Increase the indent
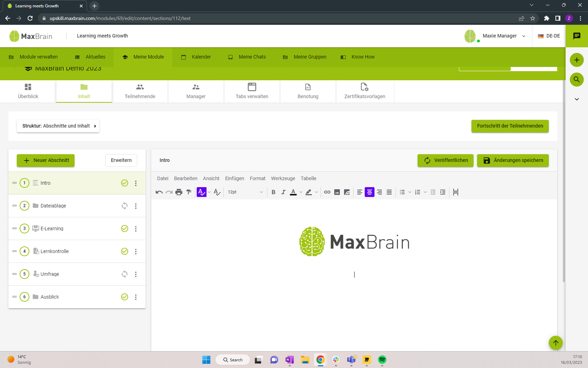Image resolution: width=588 pixels, height=368 pixels. 443,192
